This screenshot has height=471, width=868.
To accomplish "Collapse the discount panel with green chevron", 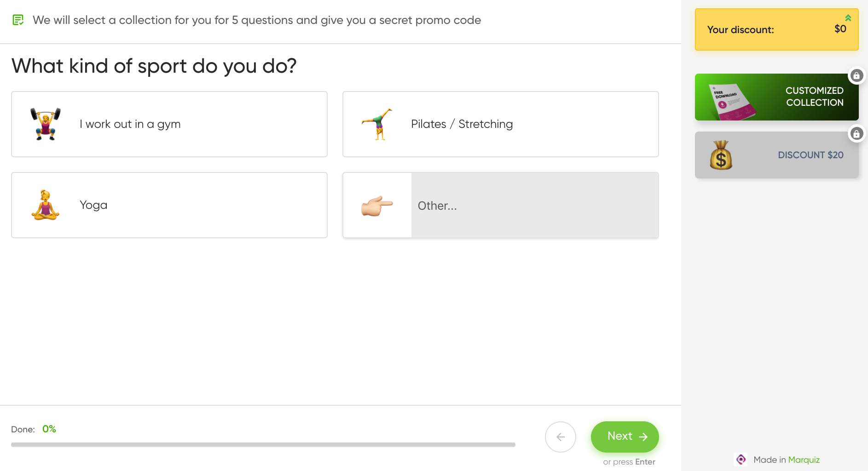I will 848,17.
